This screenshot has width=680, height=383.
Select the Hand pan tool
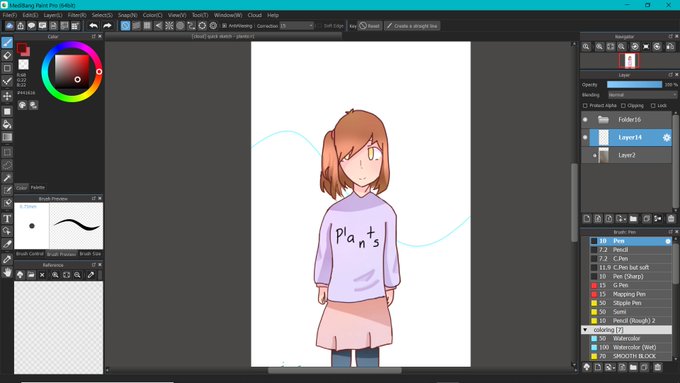[7, 272]
